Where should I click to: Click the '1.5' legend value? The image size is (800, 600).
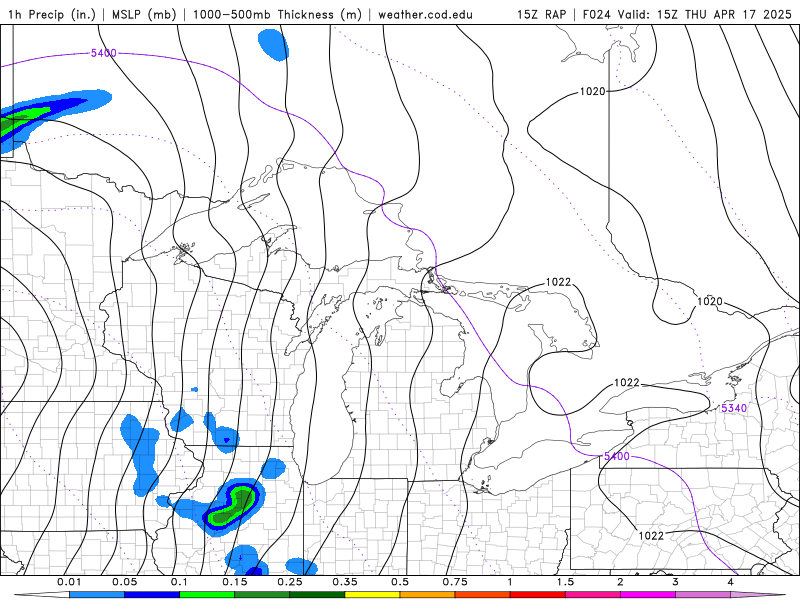pos(565,582)
